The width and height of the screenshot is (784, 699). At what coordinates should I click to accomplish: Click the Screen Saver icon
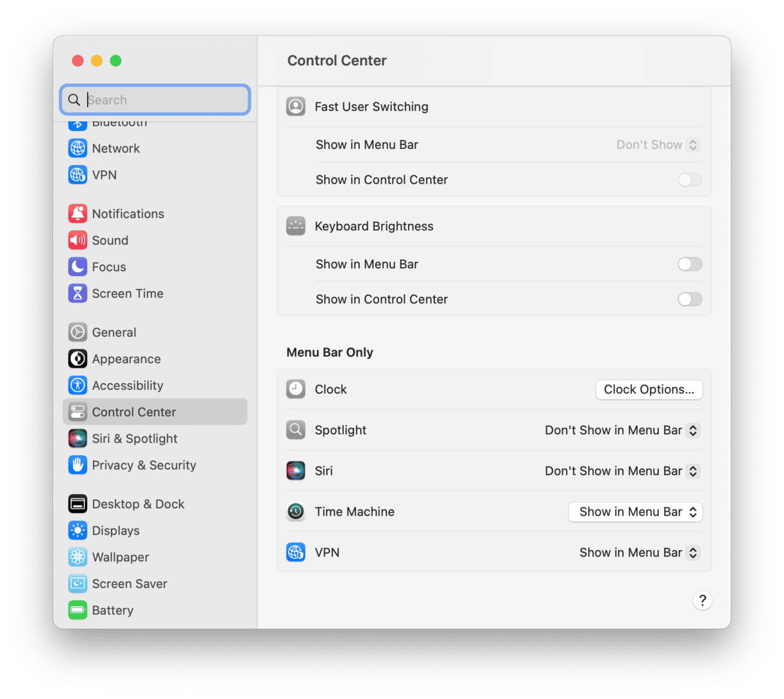[78, 584]
